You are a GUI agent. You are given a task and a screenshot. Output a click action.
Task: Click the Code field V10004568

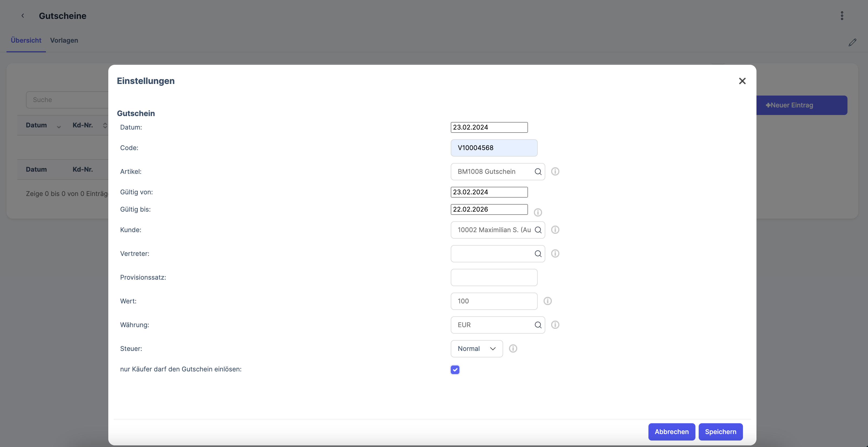point(494,148)
